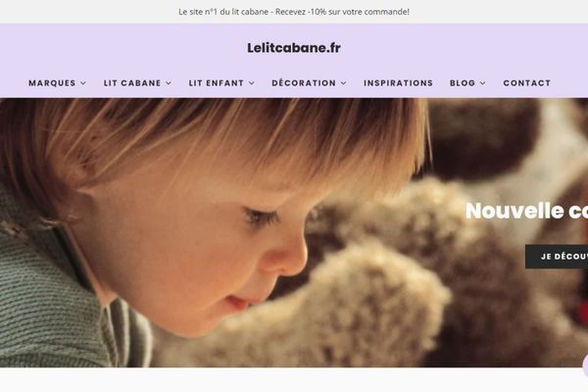Image resolution: width=588 pixels, height=392 pixels.
Task: Open the purple floating widget at bottom right
Action: click(585, 367)
